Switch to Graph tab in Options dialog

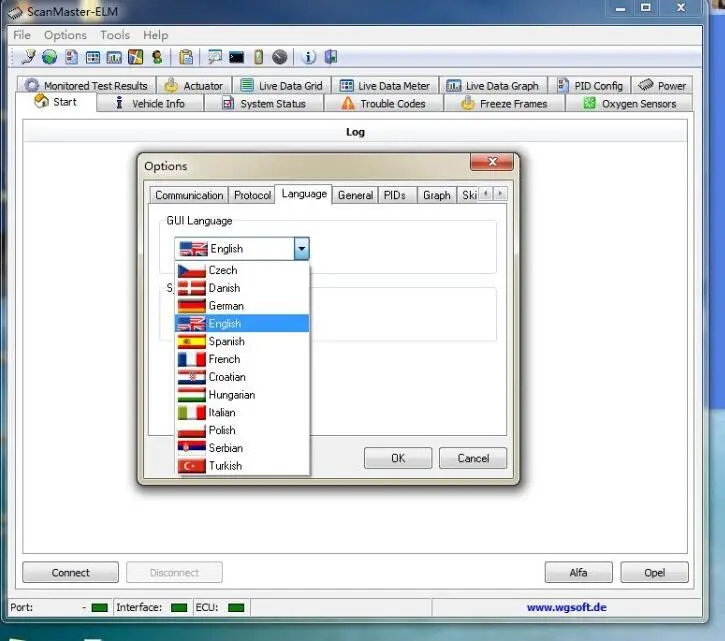[436, 195]
